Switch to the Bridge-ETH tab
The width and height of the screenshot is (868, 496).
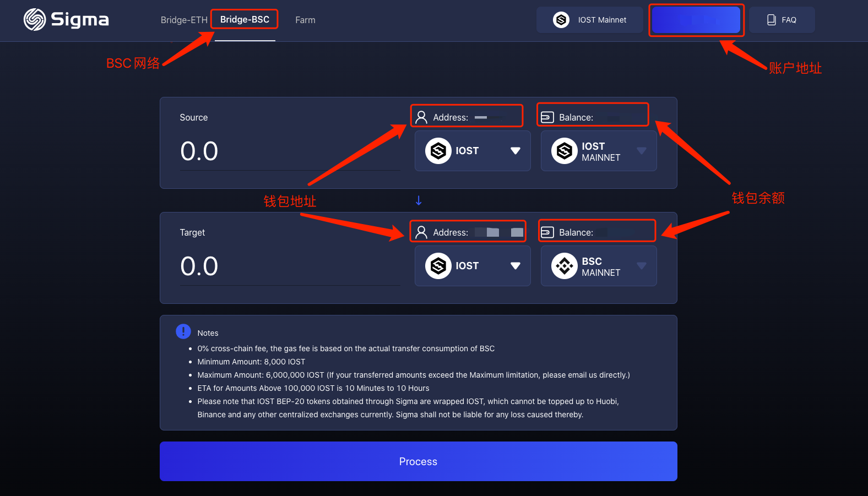click(x=184, y=20)
